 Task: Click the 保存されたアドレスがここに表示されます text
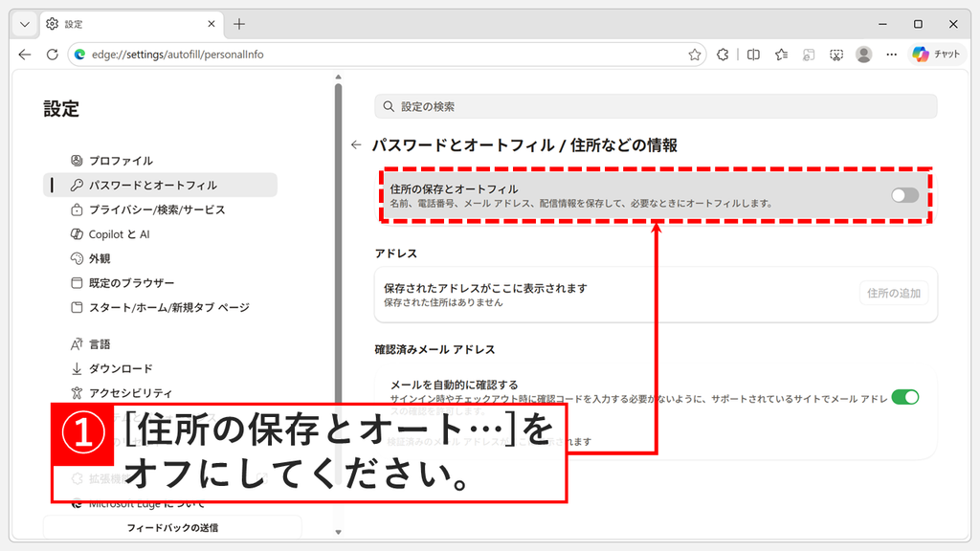point(485,288)
